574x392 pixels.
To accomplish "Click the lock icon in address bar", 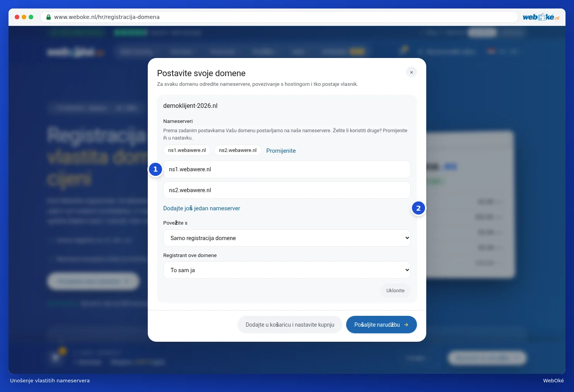I will point(48,17).
